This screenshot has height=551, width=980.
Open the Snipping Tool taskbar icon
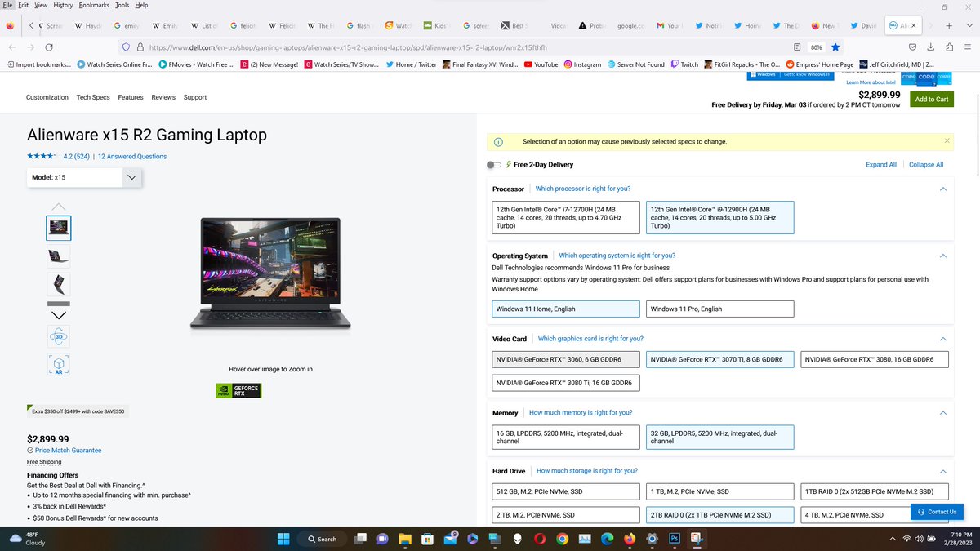click(x=697, y=539)
